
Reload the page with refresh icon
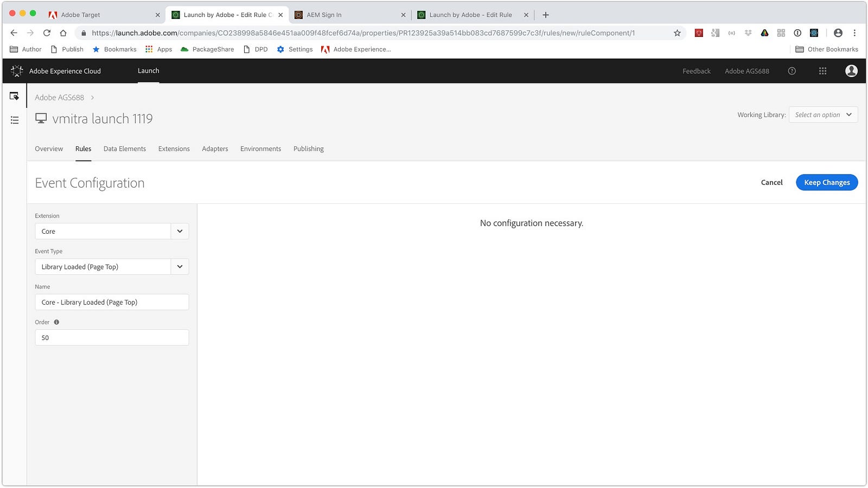47,33
